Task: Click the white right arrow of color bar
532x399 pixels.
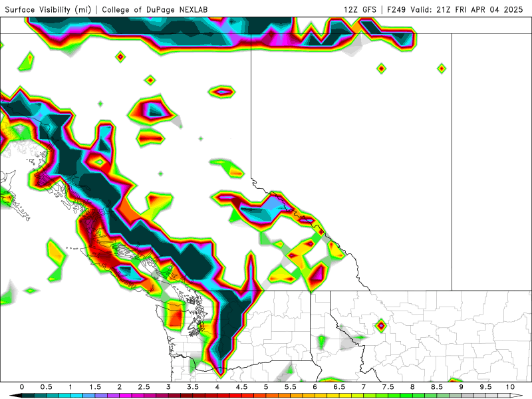Action: [517, 396]
